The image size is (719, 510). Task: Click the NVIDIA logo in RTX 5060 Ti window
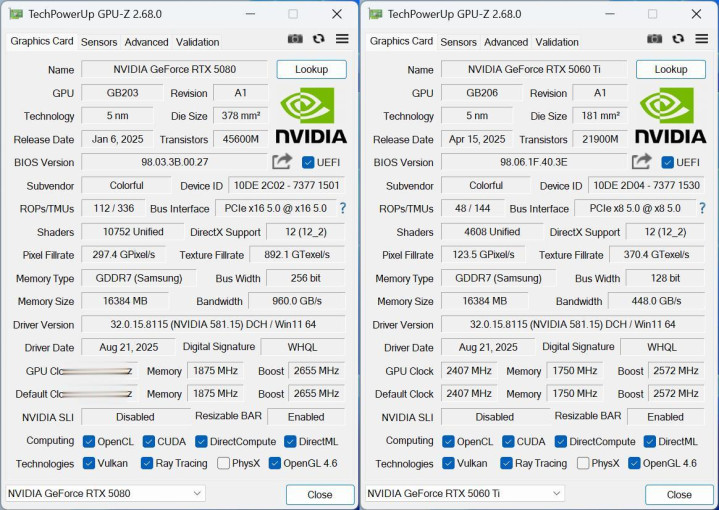tap(670, 116)
